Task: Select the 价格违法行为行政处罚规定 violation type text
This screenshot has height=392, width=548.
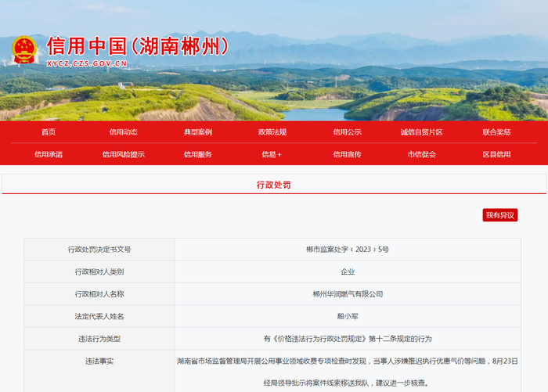Action: pyautogui.click(x=348, y=339)
